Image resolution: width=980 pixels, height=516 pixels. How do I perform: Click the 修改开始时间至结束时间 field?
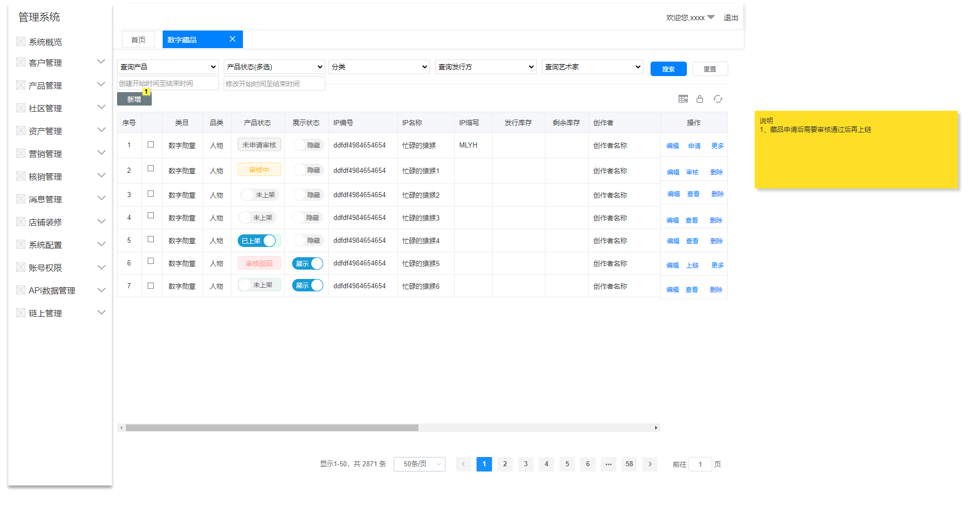click(x=275, y=83)
